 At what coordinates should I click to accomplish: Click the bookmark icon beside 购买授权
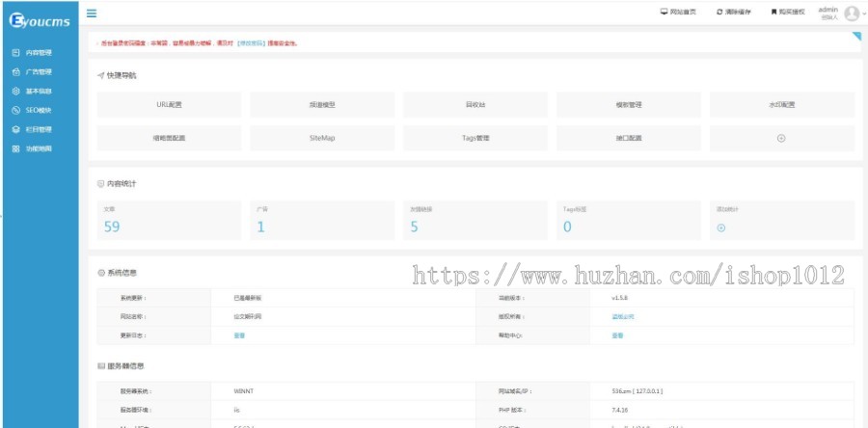(x=773, y=12)
